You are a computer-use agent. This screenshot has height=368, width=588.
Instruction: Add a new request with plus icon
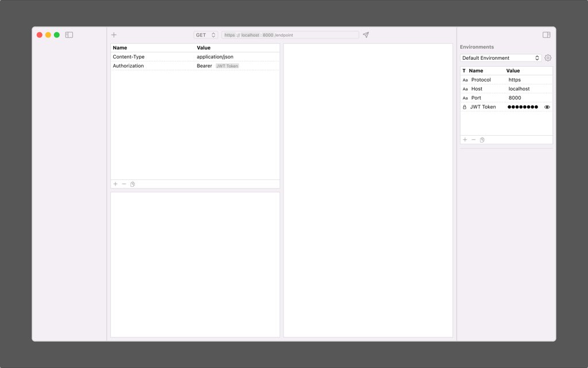[x=114, y=35]
